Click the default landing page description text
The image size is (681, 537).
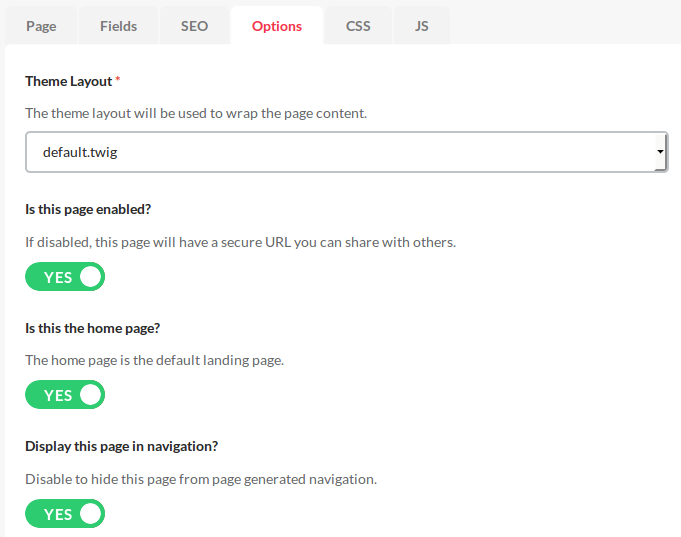pos(155,361)
